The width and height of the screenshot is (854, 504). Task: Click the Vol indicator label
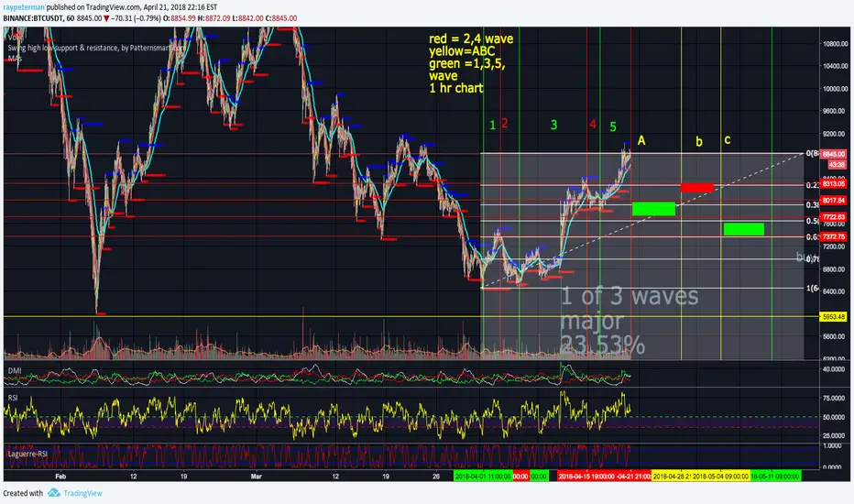pyautogui.click(x=12, y=38)
